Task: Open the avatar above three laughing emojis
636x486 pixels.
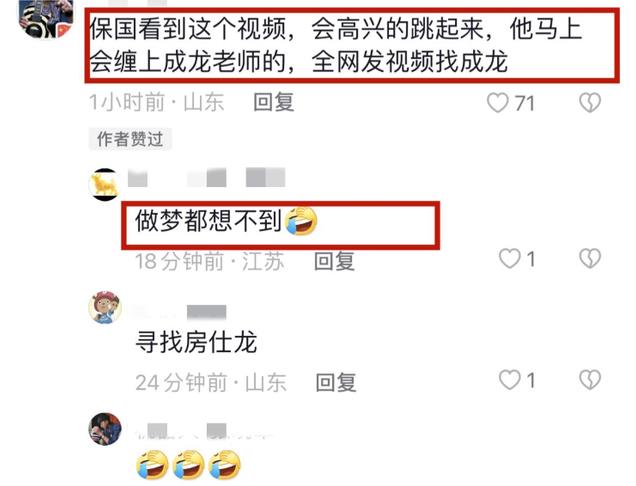Action: pyautogui.click(x=105, y=429)
